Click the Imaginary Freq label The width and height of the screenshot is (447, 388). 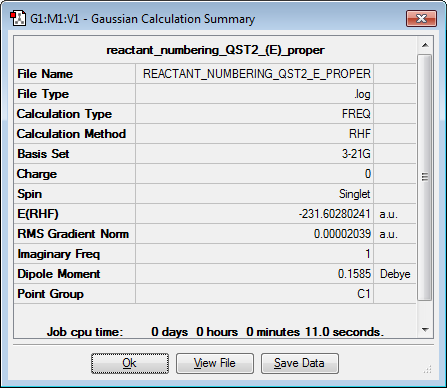(59, 254)
